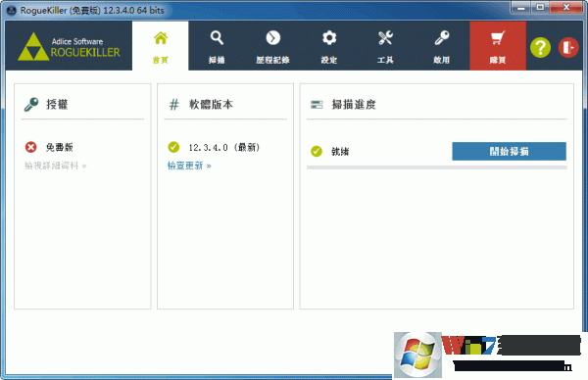This screenshot has height=380, width=588.
Task: Minimize the RogueKiller window
Action: click(x=520, y=8)
